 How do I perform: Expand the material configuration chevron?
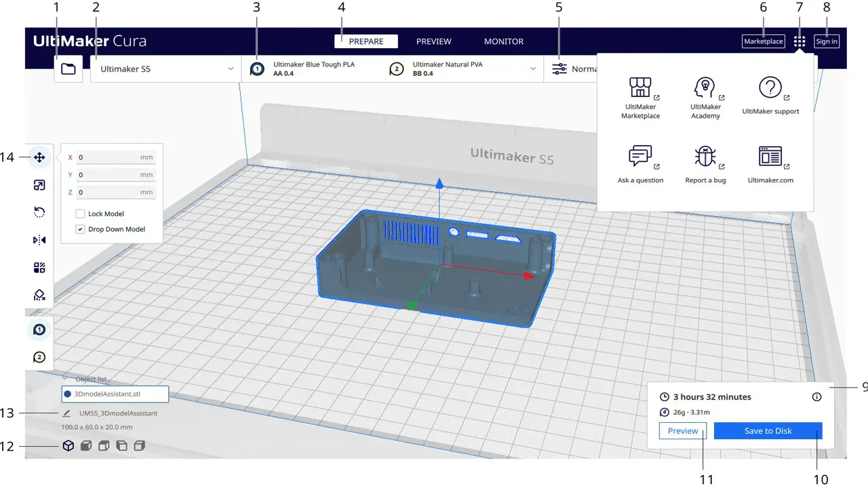(x=533, y=69)
